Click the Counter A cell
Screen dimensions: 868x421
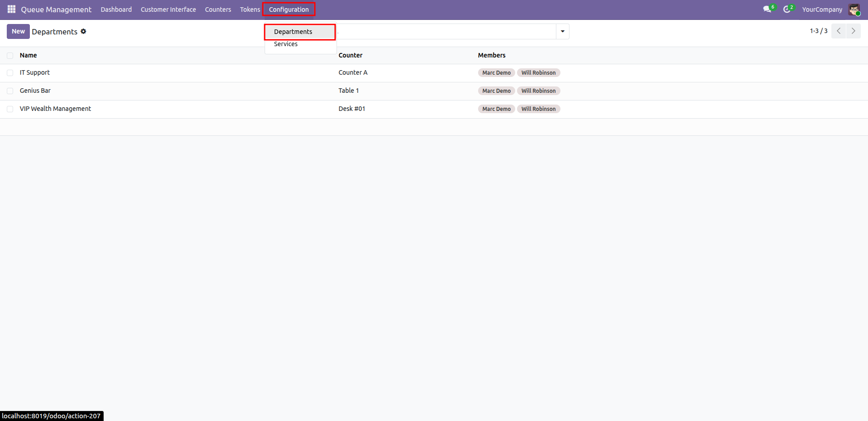[x=353, y=72]
